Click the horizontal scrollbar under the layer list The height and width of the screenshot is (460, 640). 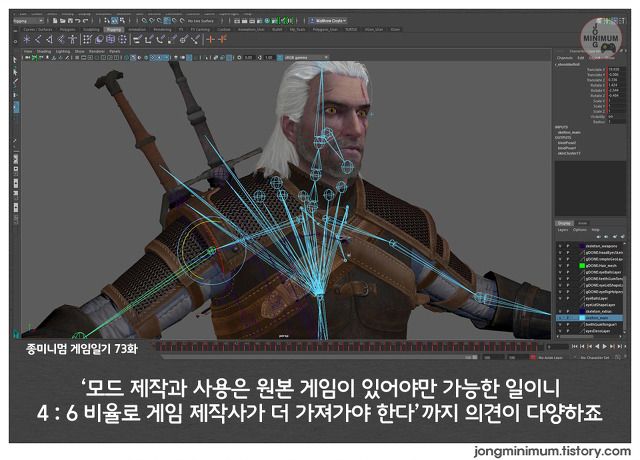tap(589, 336)
